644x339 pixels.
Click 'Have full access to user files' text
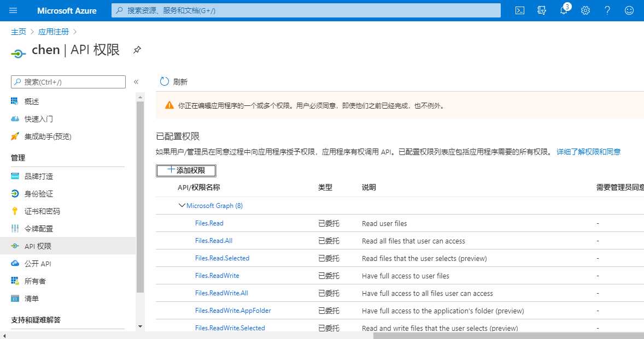pyautogui.click(x=406, y=276)
